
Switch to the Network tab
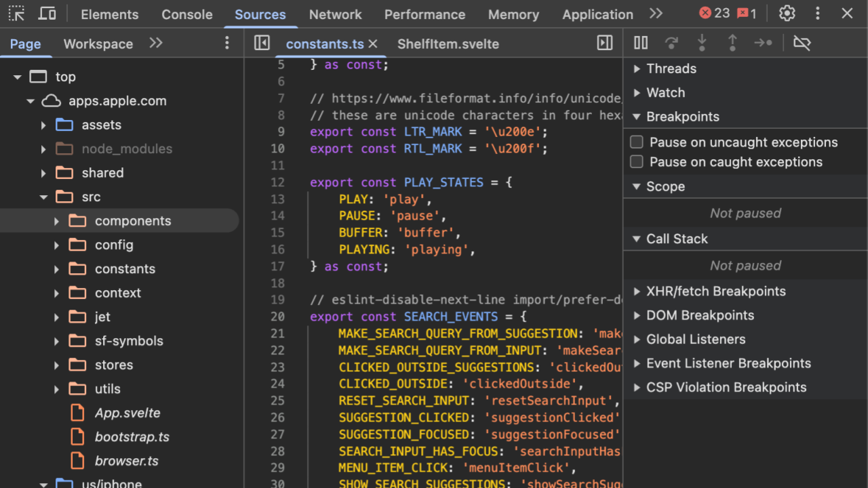coord(335,14)
